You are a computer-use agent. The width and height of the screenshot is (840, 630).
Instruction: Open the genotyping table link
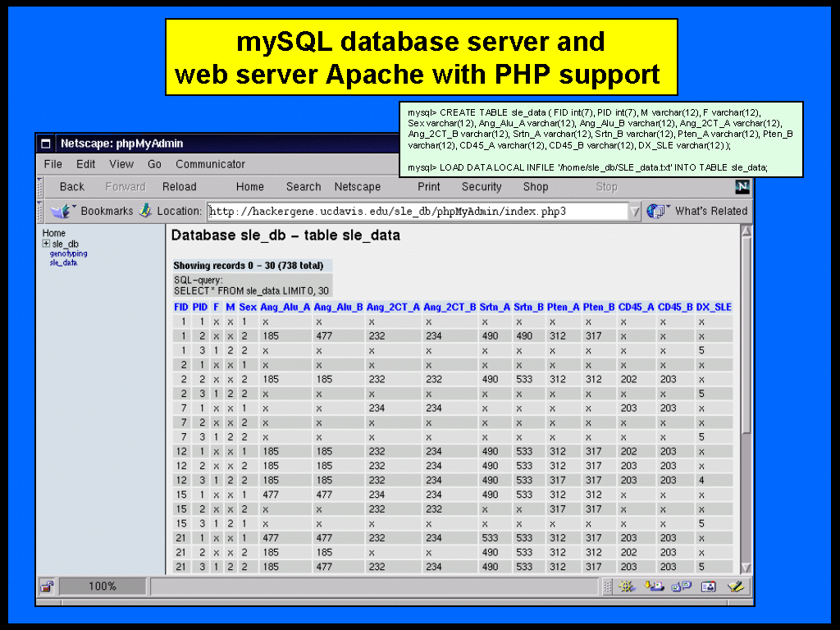(x=68, y=253)
